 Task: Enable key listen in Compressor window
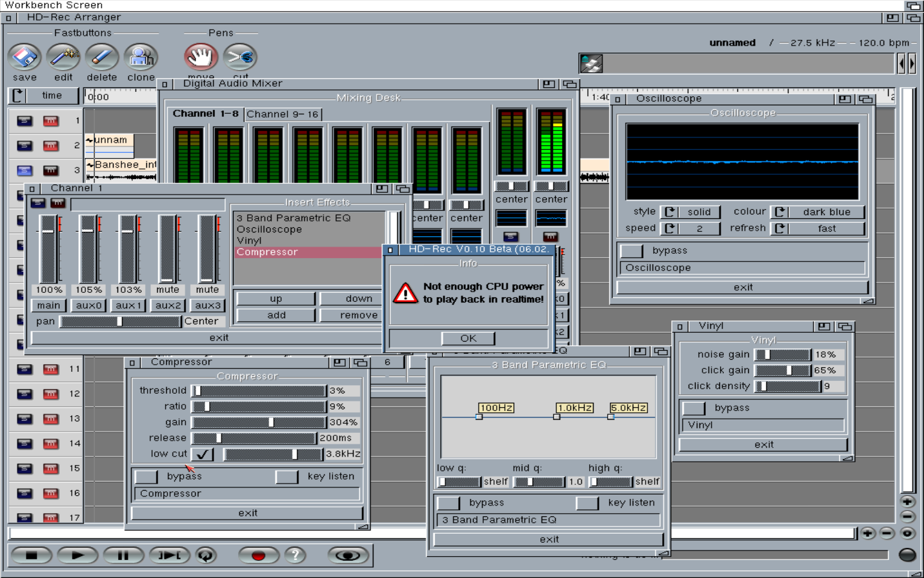286,477
